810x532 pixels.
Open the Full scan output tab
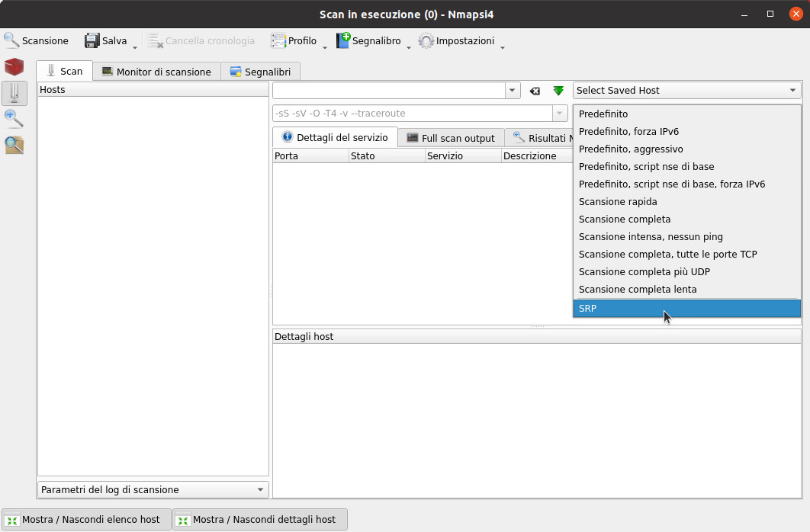coord(451,138)
